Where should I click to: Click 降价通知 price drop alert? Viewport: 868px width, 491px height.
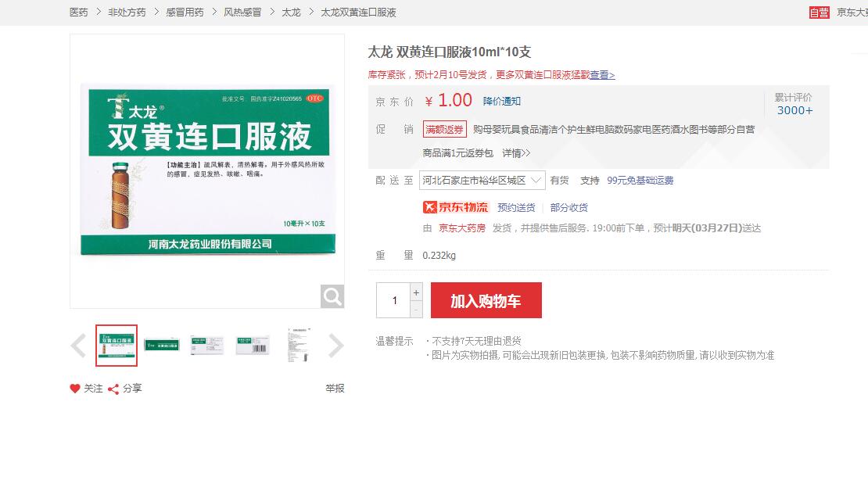click(x=502, y=102)
